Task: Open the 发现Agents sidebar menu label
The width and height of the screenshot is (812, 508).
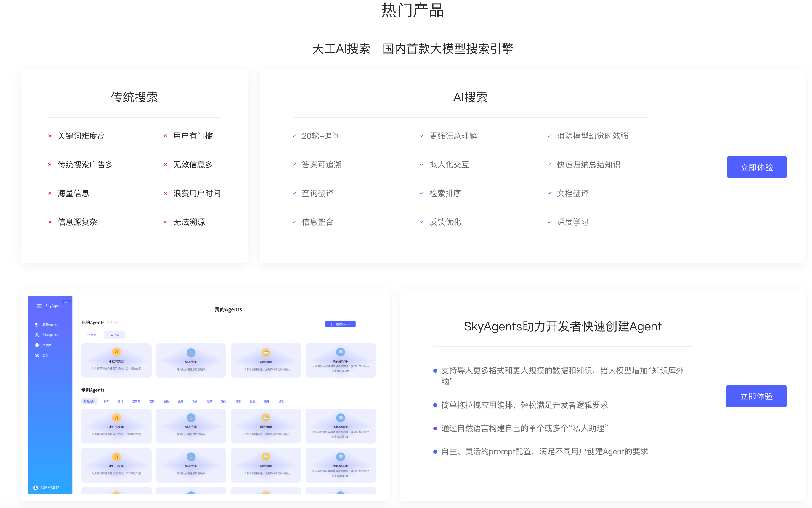Action: tap(50, 325)
